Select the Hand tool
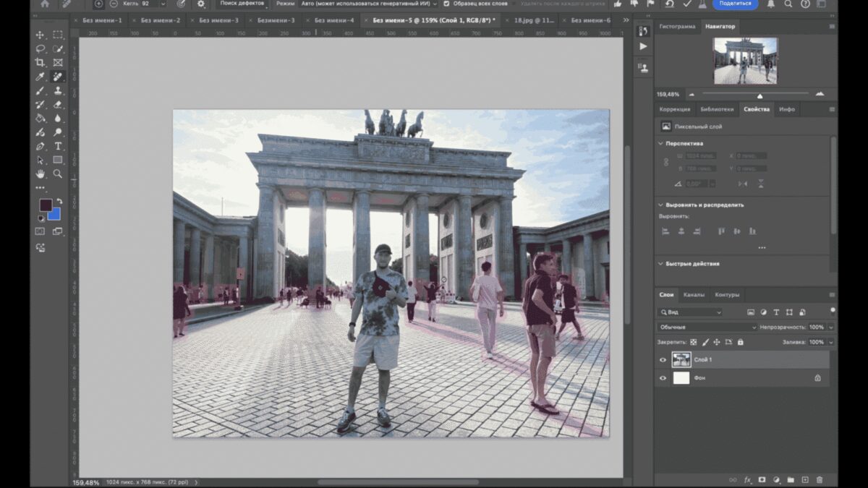The image size is (868, 488). point(40,174)
